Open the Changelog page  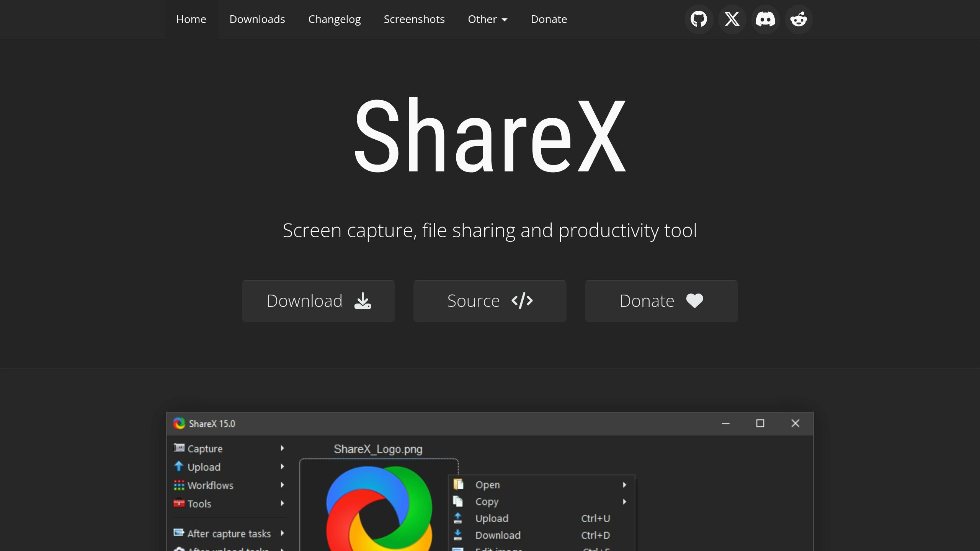[334, 19]
